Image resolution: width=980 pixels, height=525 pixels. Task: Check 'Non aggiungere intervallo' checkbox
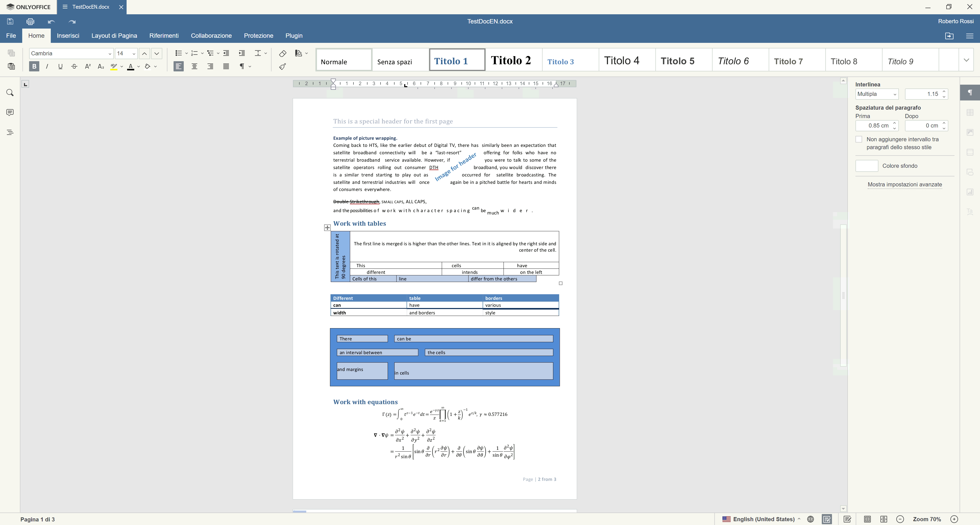click(x=859, y=139)
